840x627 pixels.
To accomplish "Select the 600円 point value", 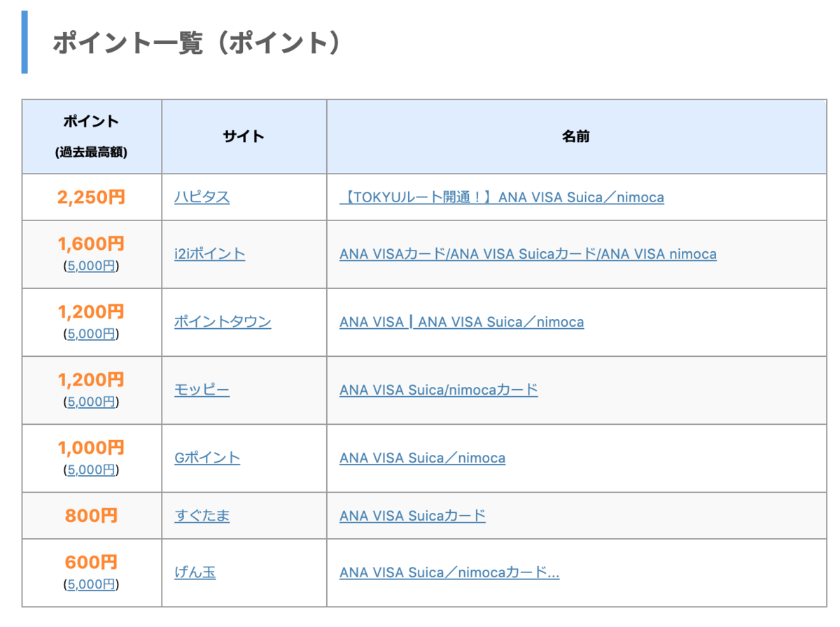I will (x=91, y=563).
